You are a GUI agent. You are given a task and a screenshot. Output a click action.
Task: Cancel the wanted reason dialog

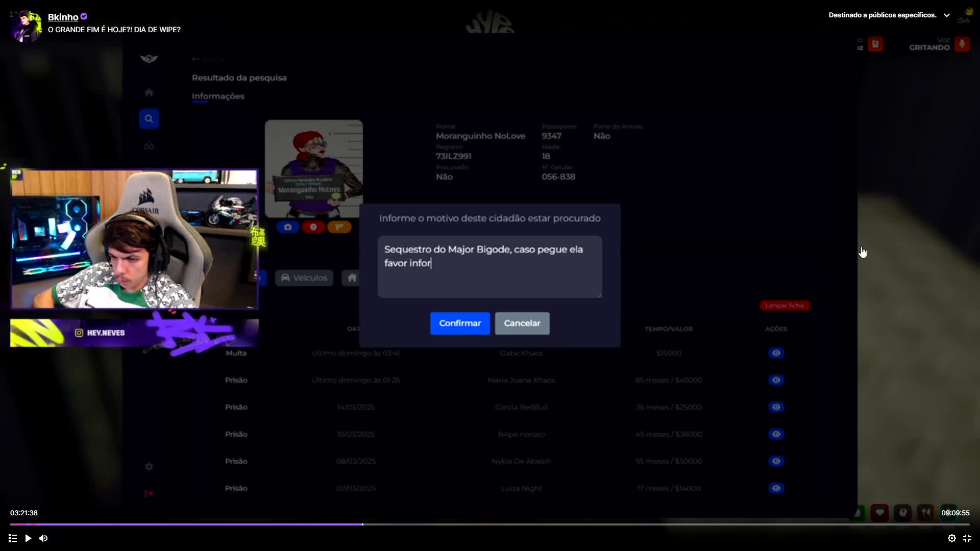point(522,323)
